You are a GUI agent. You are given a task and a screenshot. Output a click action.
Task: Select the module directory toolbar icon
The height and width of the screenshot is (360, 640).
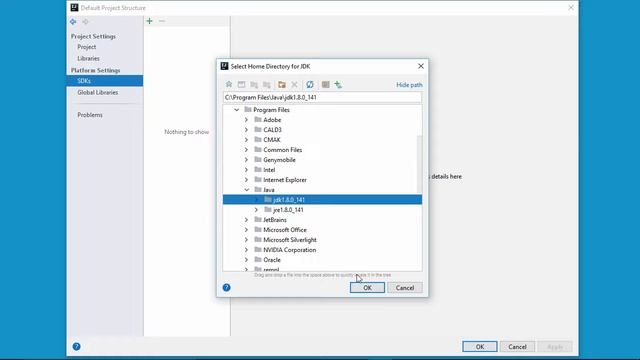(267, 84)
